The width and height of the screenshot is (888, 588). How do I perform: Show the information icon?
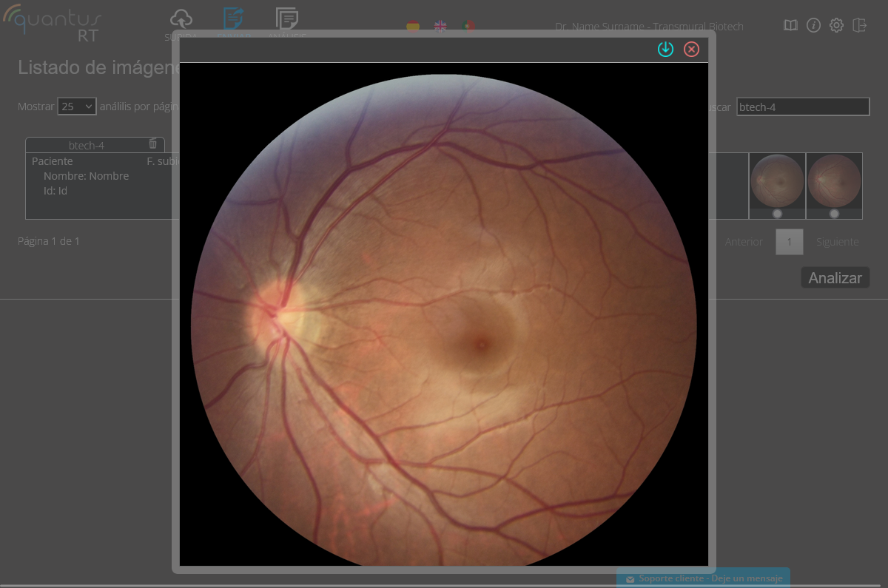(x=813, y=26)
